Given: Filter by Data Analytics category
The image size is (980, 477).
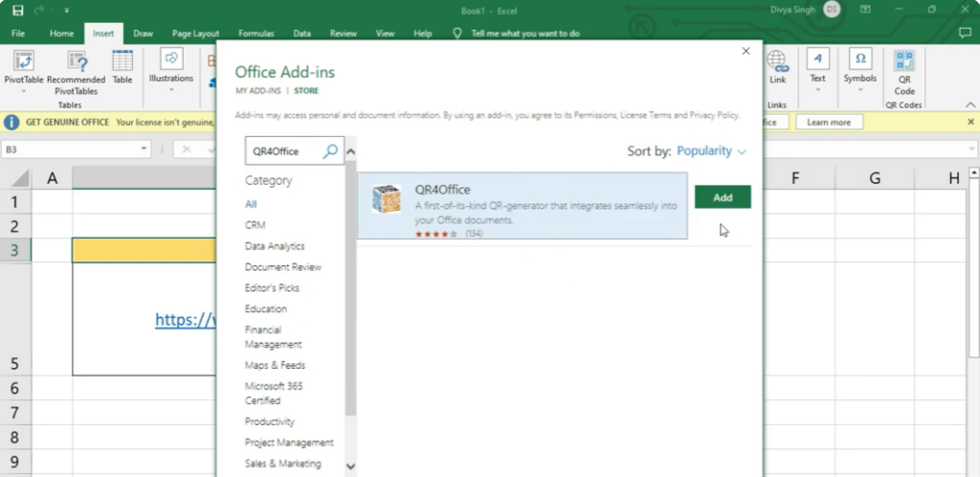Looking at the screenshot, I should click(275, 246).
